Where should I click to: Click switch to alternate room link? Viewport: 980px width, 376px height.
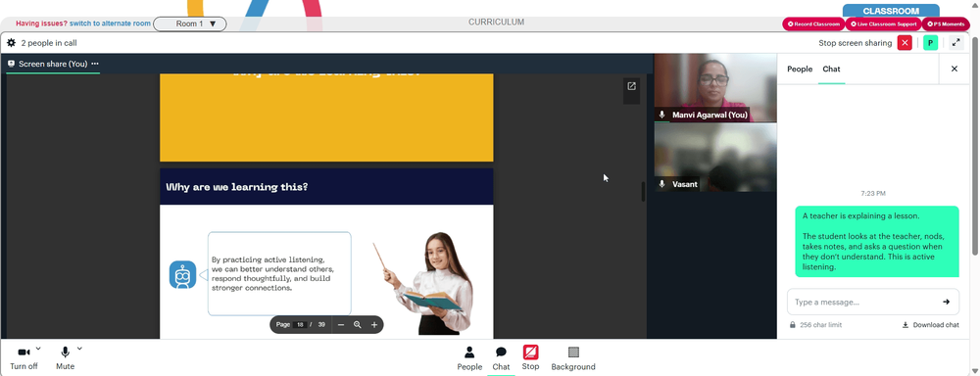tap(110, 23)
